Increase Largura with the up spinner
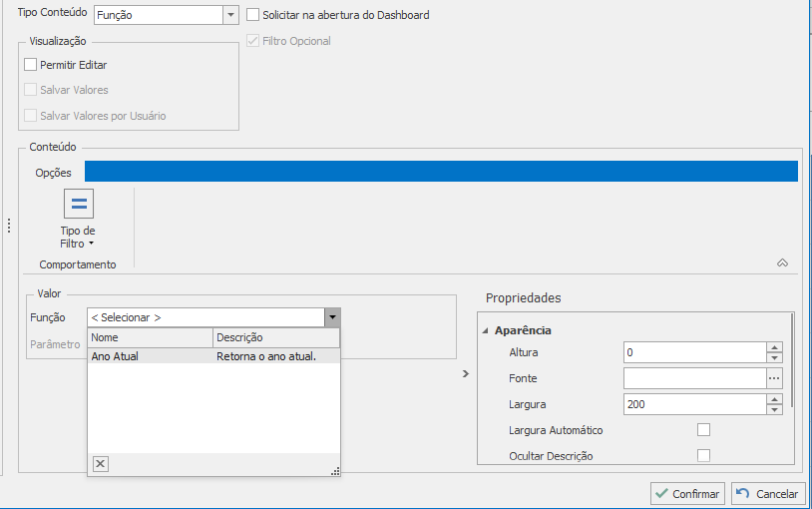Viewport: 812px width, 509px height. point(774,399)
